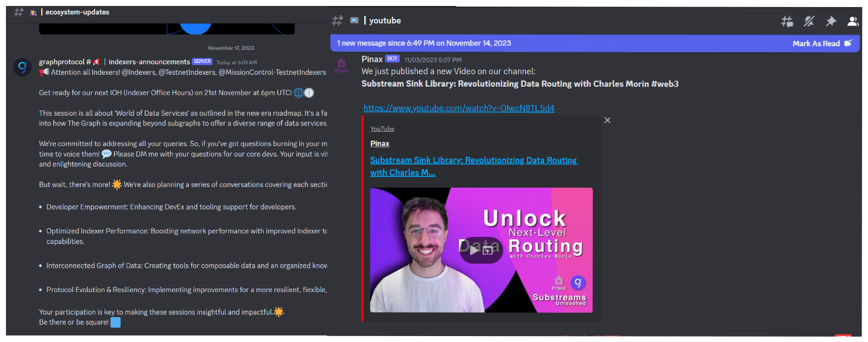The width and height of the screenshot is (868, 342).
Task: Click the video thumbnail image
Action: point(481,250)
